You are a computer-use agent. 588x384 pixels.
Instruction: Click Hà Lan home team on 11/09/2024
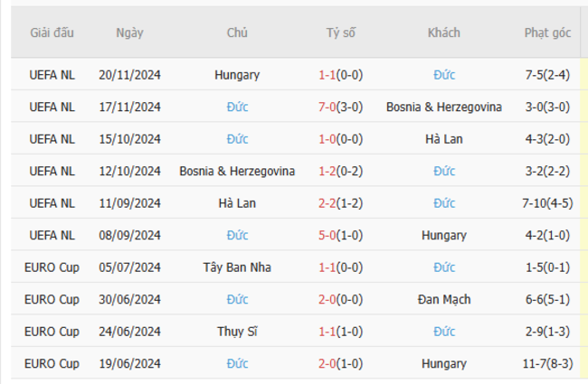pyautogui.click(x=238, y=203)
